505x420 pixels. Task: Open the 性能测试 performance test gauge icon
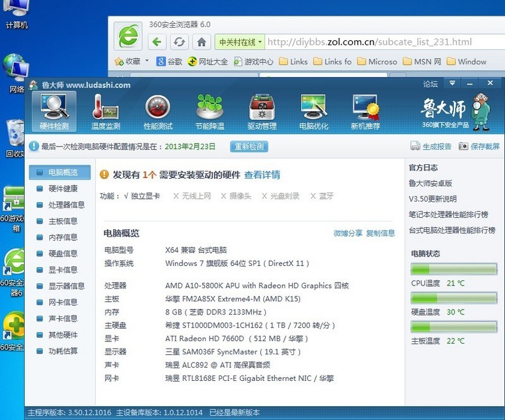click(x=158, y=112)
